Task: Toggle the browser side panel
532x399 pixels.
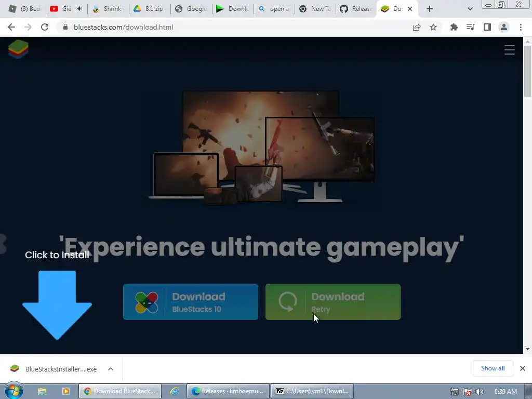Action: click(487, 27)
